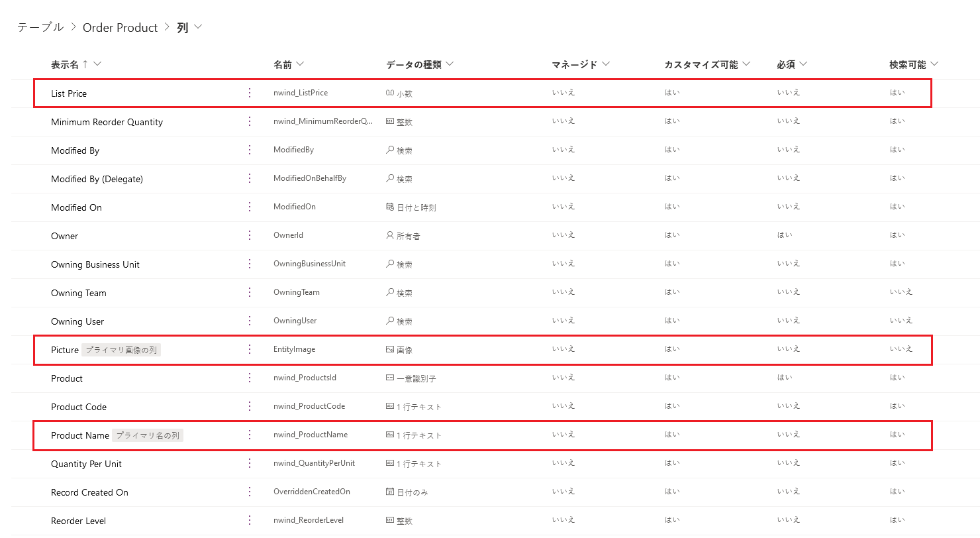Go to Order Product in the breadcrumb

tap(121, 27)
